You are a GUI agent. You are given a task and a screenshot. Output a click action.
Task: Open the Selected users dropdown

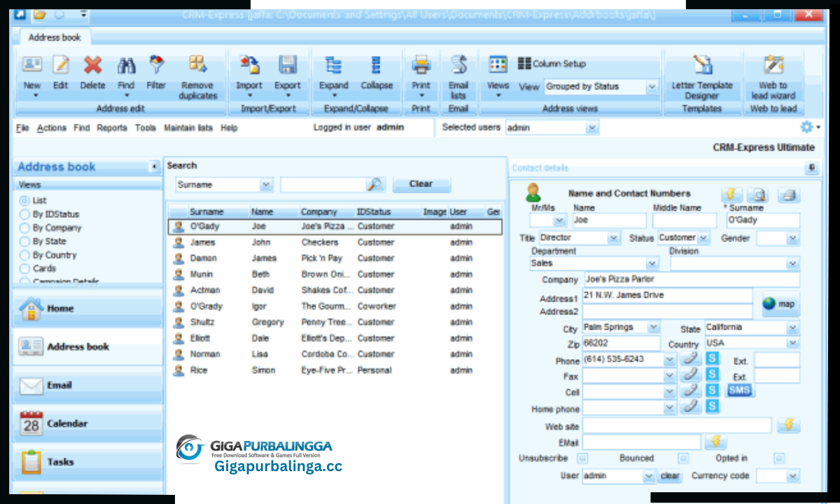[592, 127]
